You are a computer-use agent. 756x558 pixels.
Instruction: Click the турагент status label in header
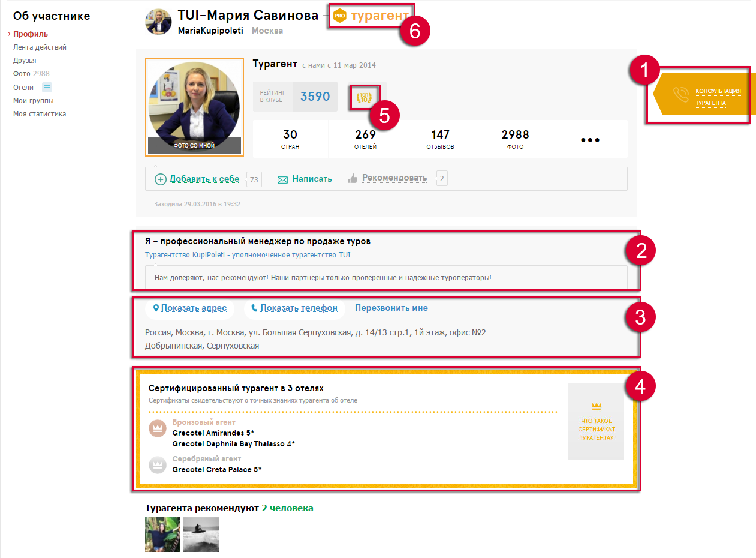380,16
